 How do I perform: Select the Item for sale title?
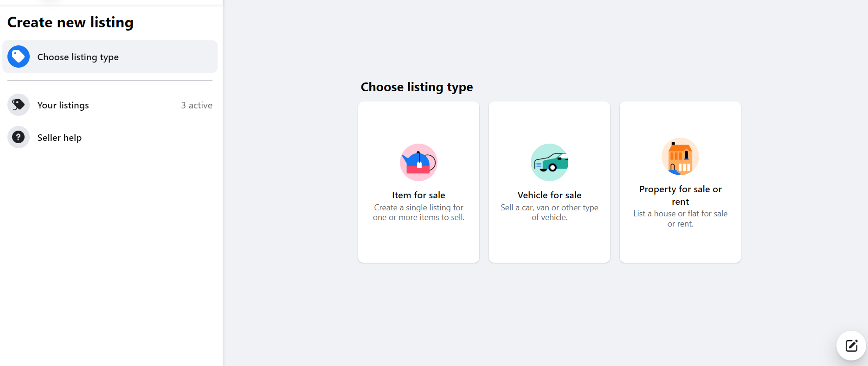(418, 195)
